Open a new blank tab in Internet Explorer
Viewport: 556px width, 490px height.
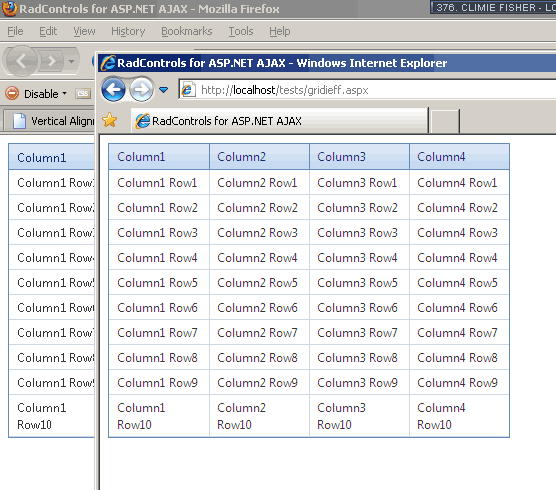pos(444,121)
